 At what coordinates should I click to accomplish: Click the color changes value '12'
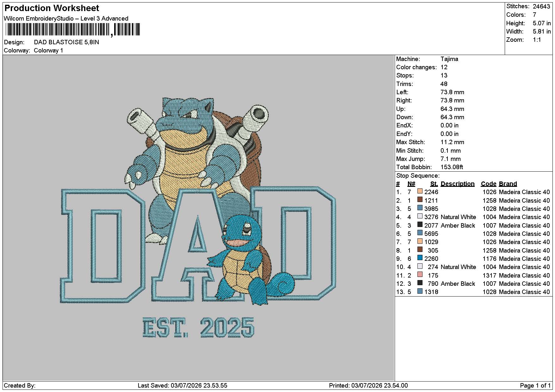(x=444, y=67)
